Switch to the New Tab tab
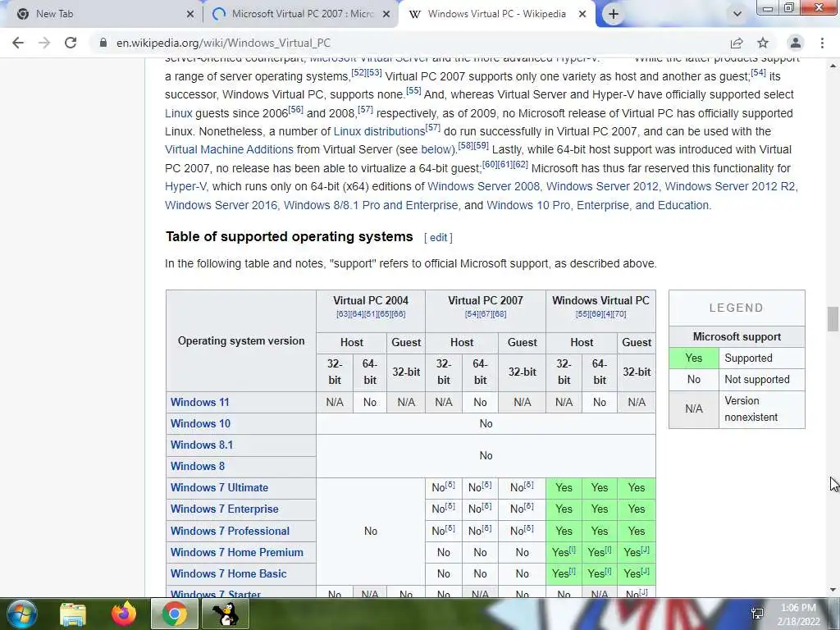 102,14
